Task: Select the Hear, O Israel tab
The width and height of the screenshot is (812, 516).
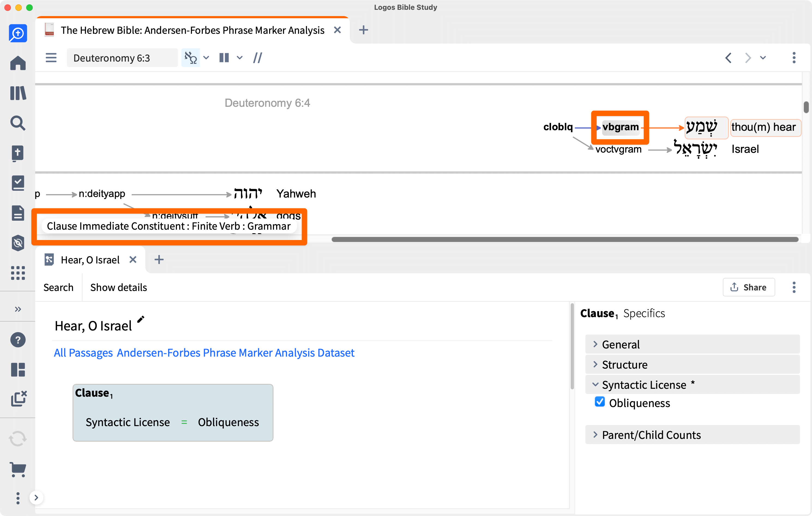Action: (x=90, y=260)
